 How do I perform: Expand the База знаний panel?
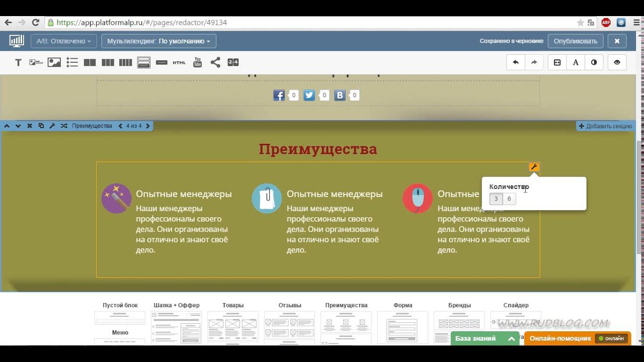coord(485,338)
